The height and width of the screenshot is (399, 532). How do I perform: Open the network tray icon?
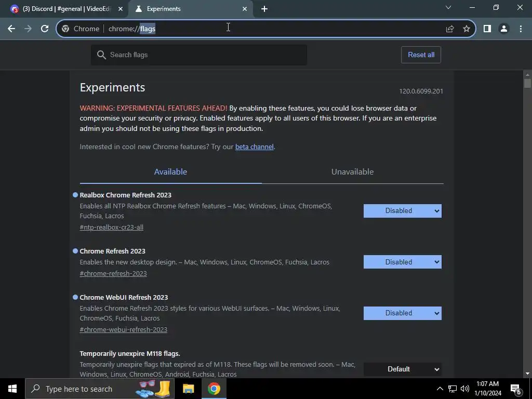click(x=453, y=389)
